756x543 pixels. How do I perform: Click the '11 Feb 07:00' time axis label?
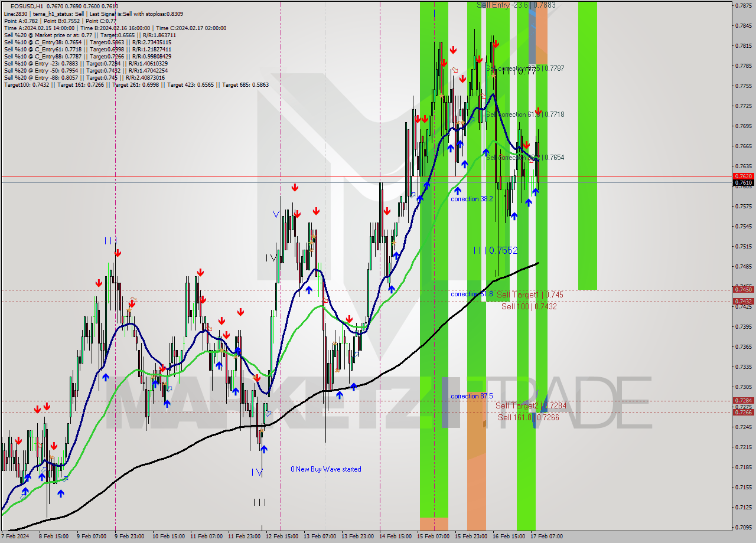(206, 537)
